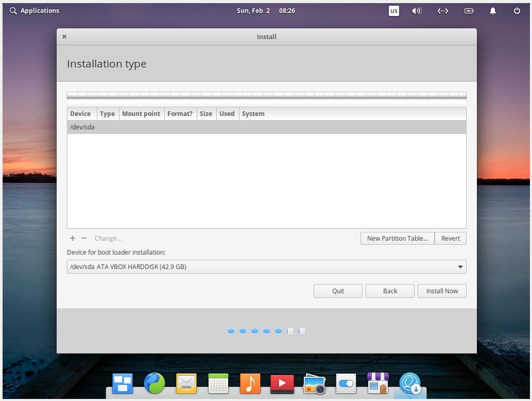Open the power menu in the panel
532x401 pixels.
517,10
